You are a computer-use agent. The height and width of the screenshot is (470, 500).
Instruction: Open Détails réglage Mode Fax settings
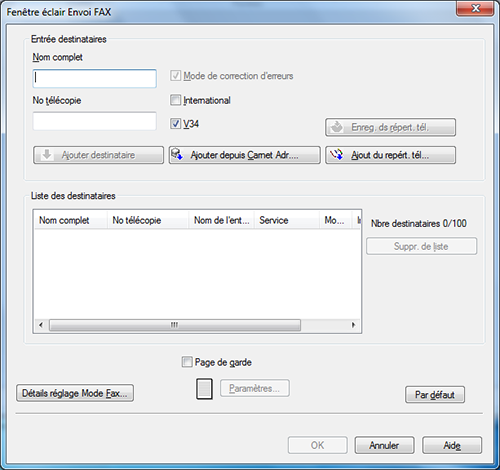75,393
